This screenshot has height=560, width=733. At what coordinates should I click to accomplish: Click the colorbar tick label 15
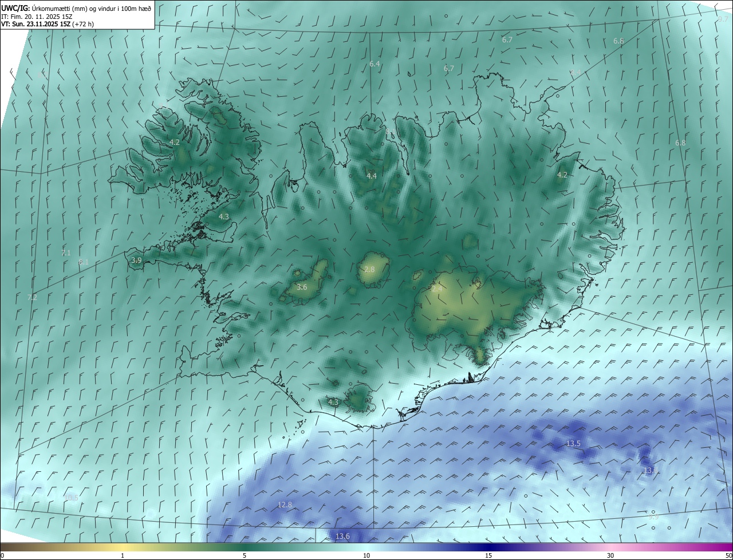pyautogui.click(x=488, y=555)
